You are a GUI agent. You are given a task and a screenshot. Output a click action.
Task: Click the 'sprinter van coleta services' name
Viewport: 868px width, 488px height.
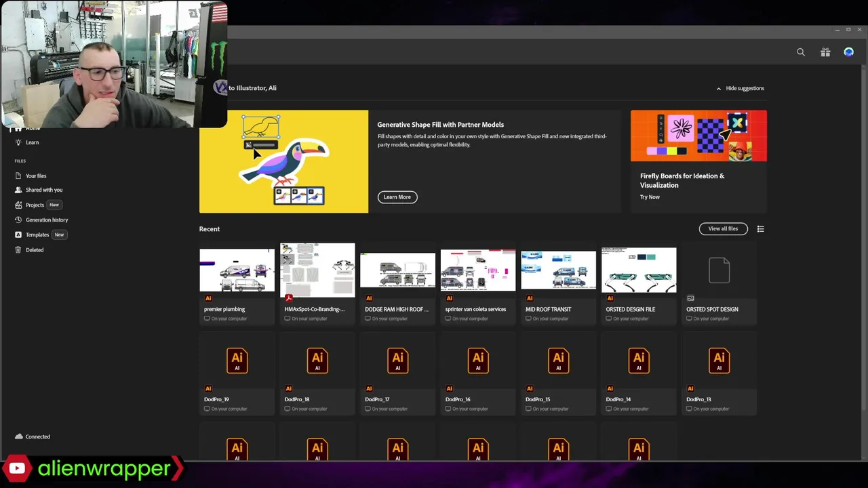pos(475,310)
